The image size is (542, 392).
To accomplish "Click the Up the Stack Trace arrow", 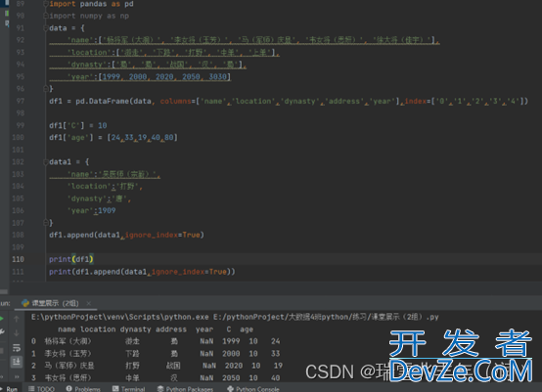I will pos(17,319).
